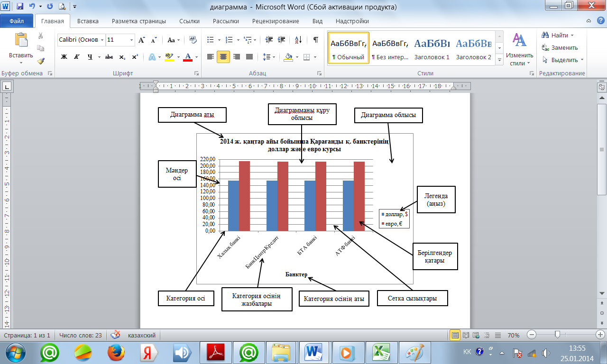
Task: Click the zoom slider handle
Action: (x=557, y=335)
